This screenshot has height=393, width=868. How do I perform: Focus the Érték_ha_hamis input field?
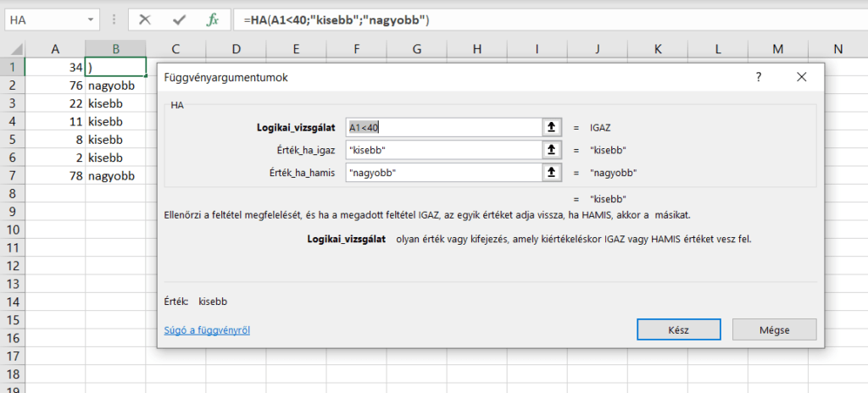[x=443, y=173]
